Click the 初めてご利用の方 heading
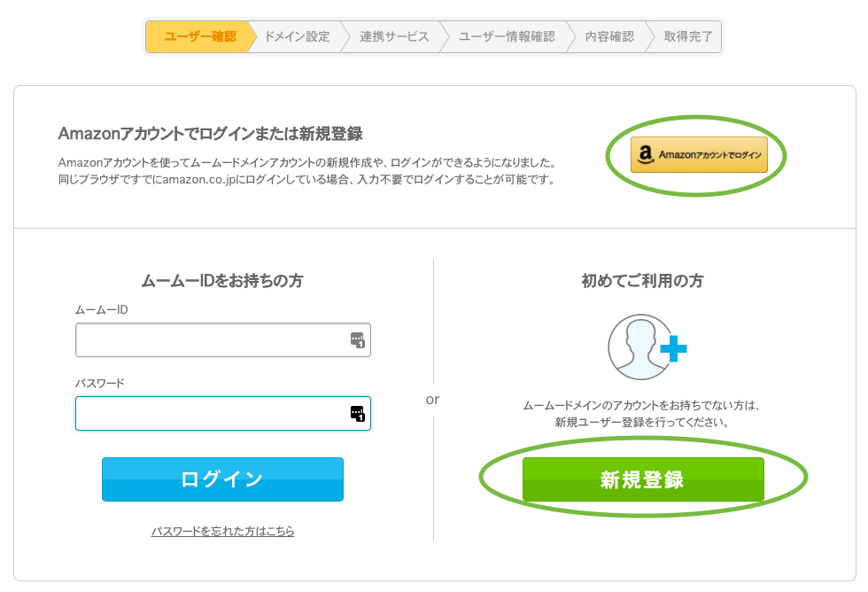Image resolution: width=868 pixels, height=592 pixels. pos(642,281)
